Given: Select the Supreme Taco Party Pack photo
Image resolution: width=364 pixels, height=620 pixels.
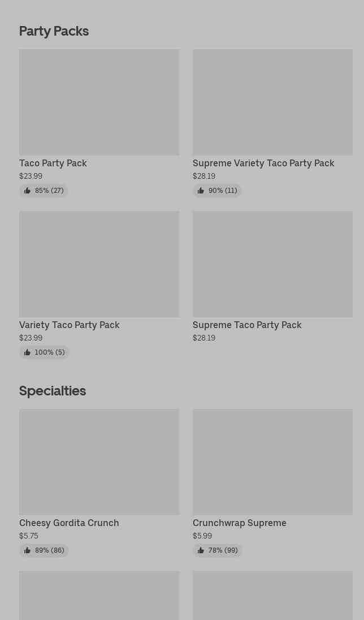Looking at the screenshot, I should click(272, 264).
